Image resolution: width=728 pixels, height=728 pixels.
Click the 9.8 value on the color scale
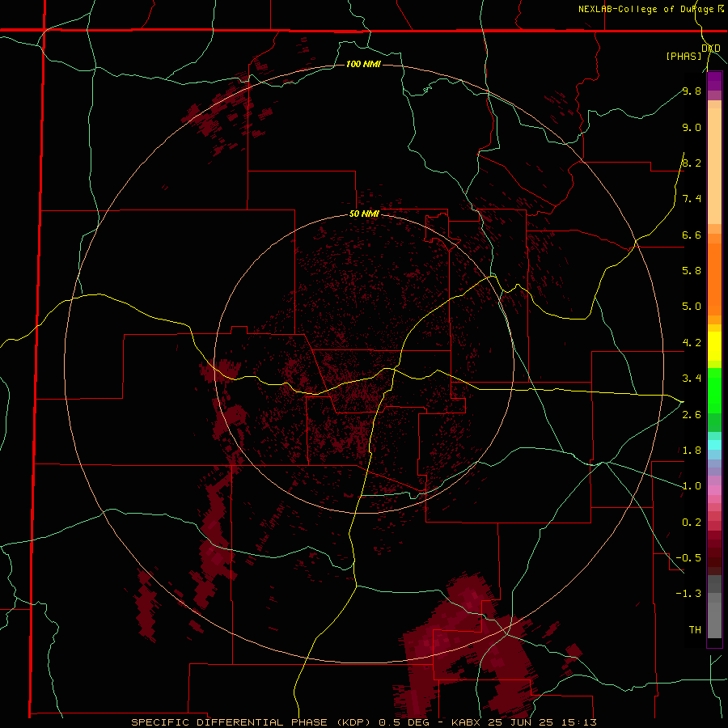point(692,91)
